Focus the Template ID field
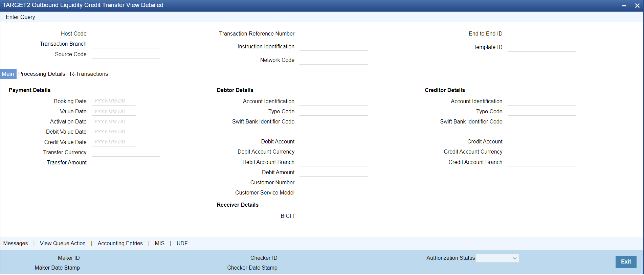The width and height of the screenshot is (644, 275). 541,47
